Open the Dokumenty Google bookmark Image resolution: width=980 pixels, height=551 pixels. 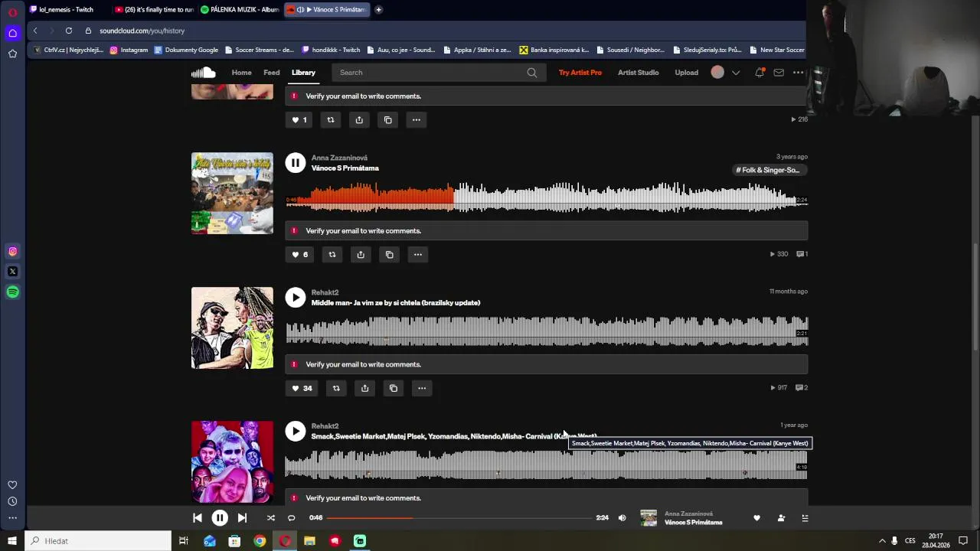tap(186, 50)
